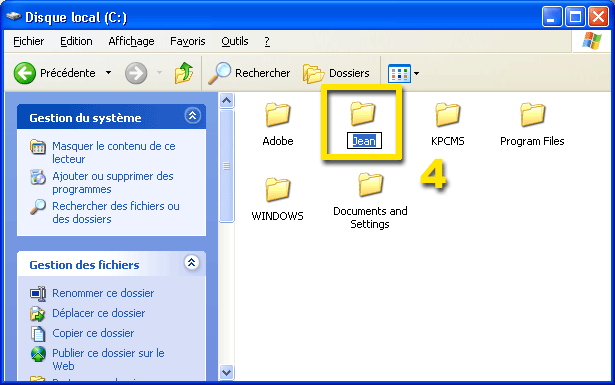615x385 pixels.
Task: Click the drive icon in title bar
Action: point(14,16)
